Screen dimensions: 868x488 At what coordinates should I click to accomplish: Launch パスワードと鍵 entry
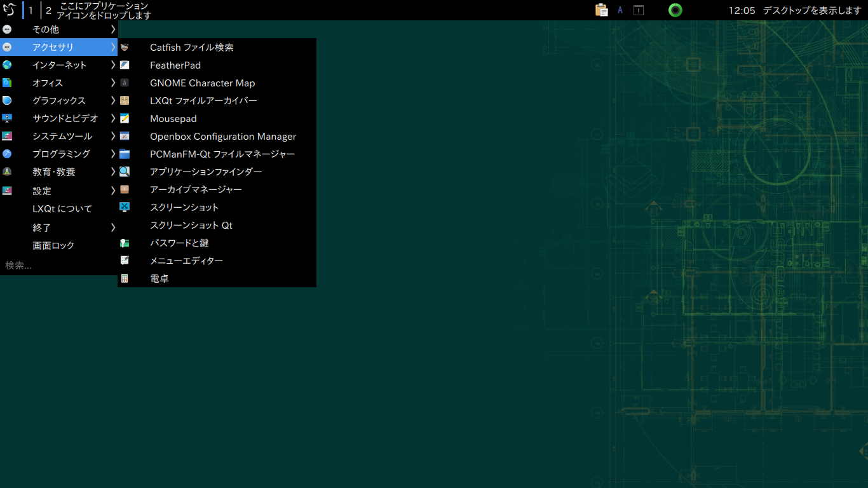pos(217,243)
